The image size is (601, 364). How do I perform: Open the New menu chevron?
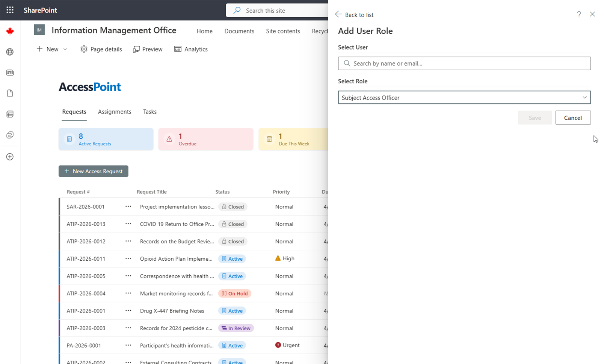(65, 49)
